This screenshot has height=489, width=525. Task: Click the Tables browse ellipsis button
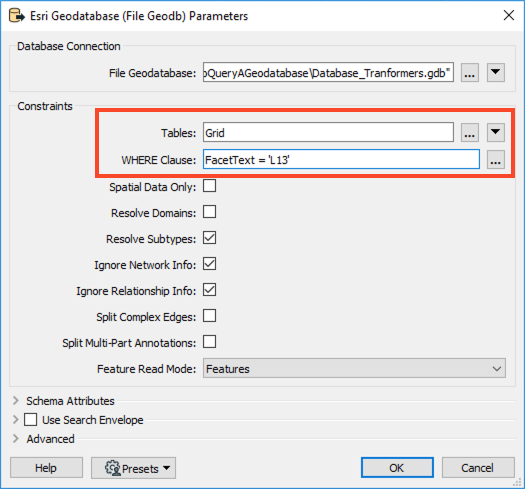click(x=469, y=133)
